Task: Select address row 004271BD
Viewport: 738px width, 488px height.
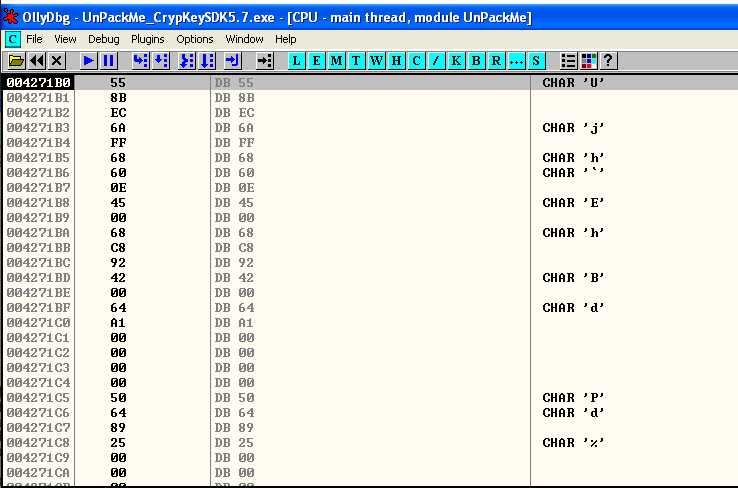Action: point(38,278)
